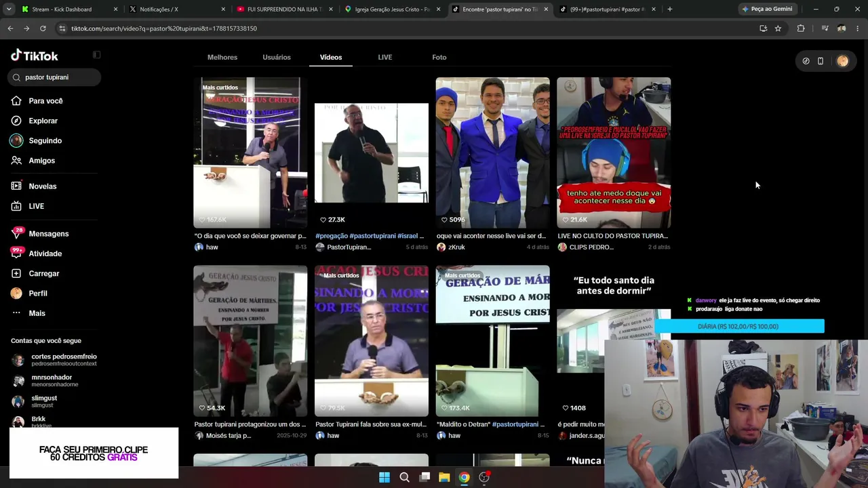
Task: Play the "Maldito o Detran" video
Action: pyautogui.click(x=492, y=341)
